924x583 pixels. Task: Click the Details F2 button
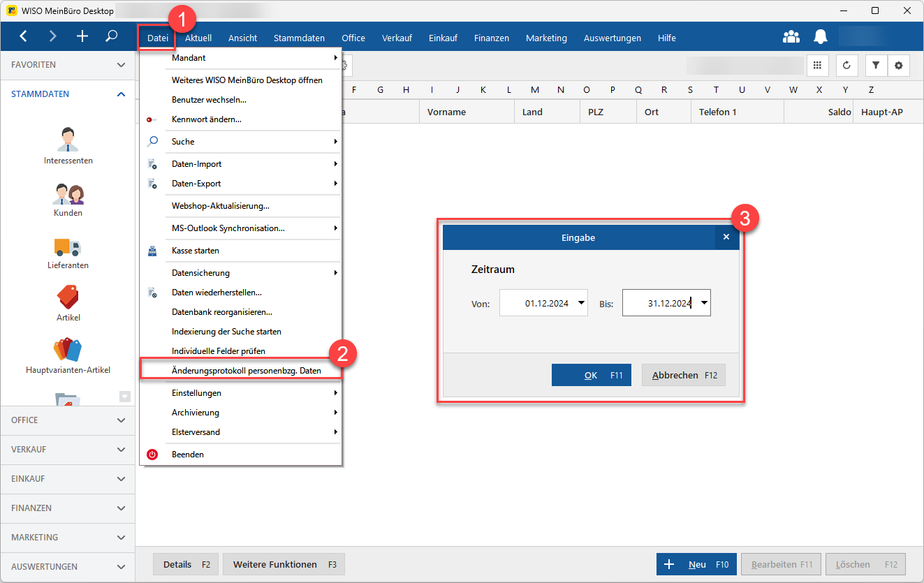(186, 564)
